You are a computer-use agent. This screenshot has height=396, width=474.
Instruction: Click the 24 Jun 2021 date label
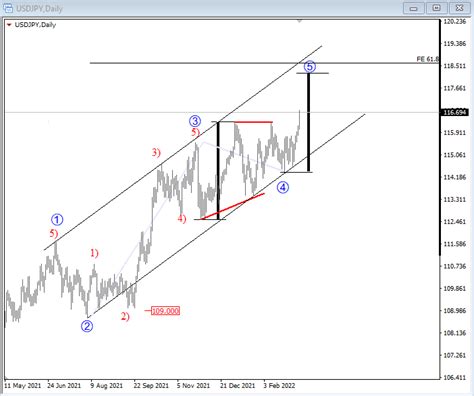point(64,386)
